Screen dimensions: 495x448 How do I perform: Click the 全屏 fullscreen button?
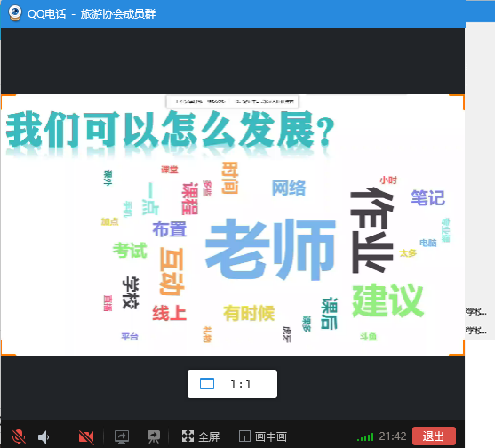[201, 436]
